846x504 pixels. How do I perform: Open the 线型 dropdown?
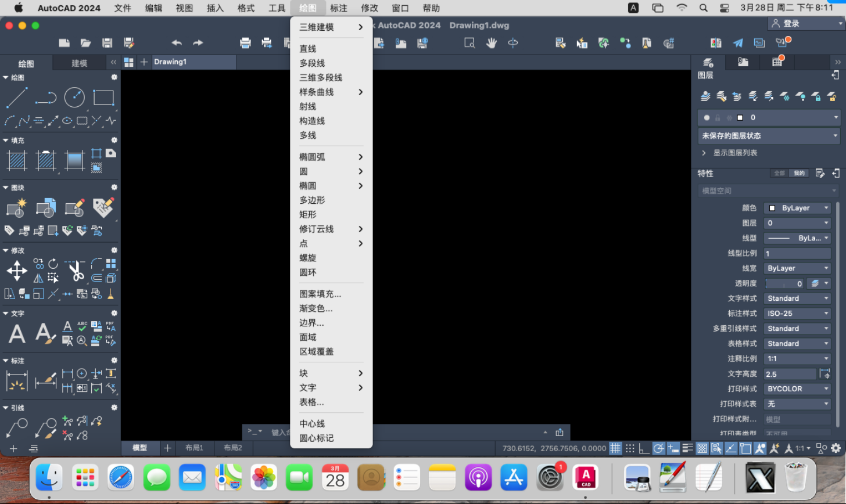tap(798, 238)
